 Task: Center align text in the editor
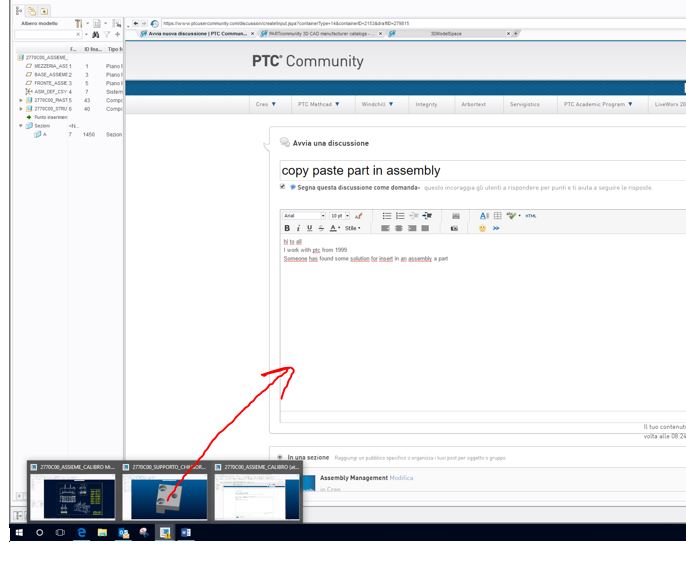click(x=399, y=228)
